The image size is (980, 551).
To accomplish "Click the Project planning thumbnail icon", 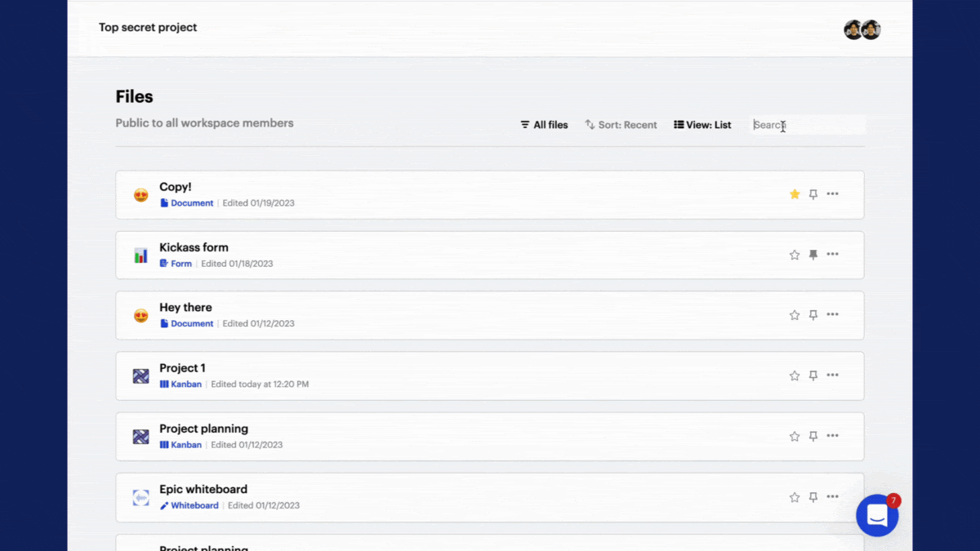I will coord(141,437).
